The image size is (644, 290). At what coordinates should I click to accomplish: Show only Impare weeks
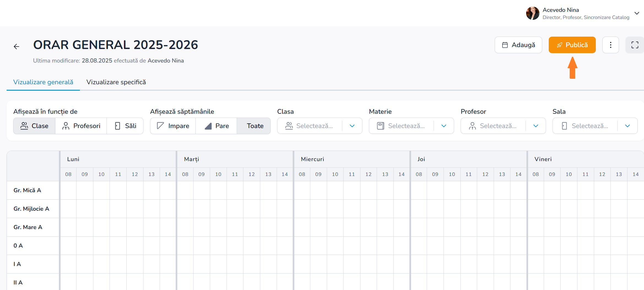[173, 126]
